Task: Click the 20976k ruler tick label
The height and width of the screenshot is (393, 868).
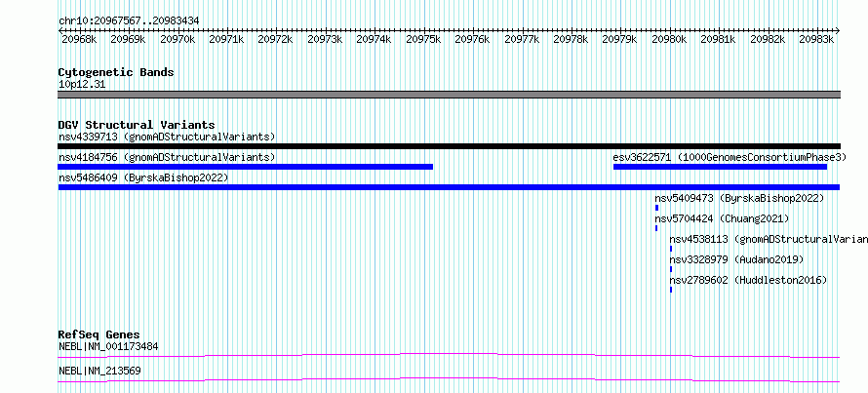Action: click(x=472, y=39)
